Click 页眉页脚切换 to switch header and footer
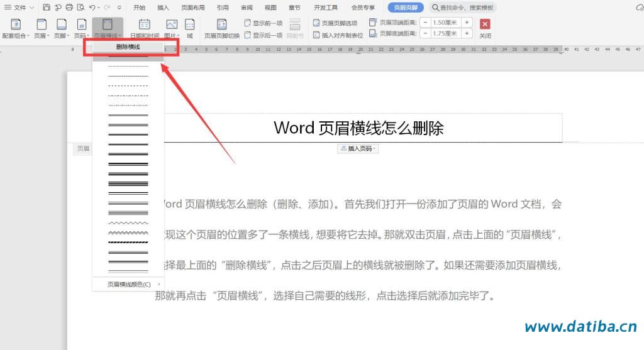 pos(222,29)
